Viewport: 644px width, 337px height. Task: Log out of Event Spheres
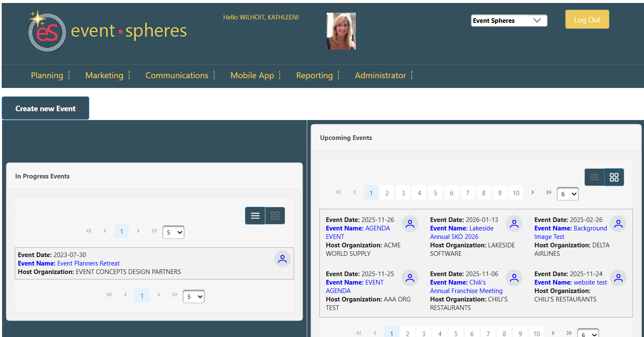[x=587, y=19]
